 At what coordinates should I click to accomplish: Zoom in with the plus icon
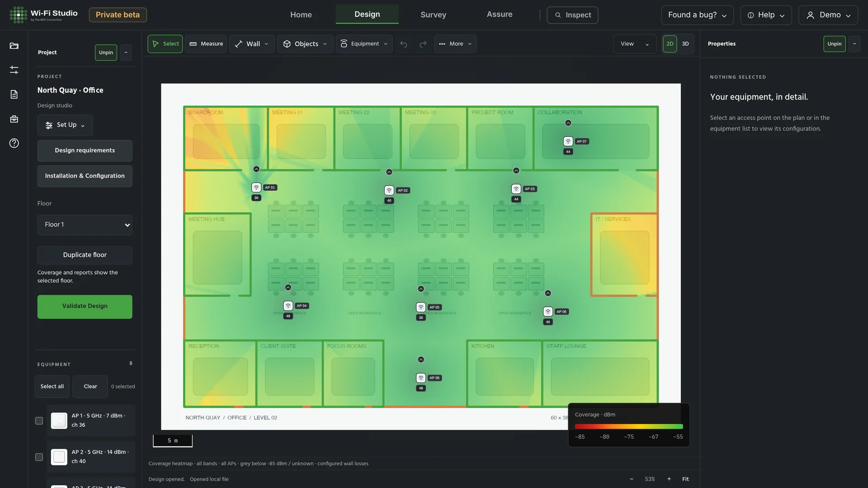point(669,479)
